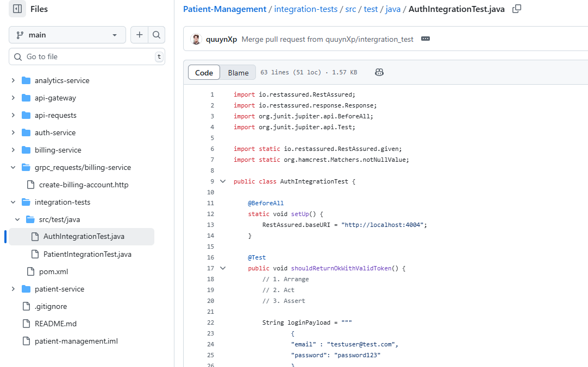Click the search files magnifier icon
The width and height of the screenshot is (588, 367).
tap(157, 35)
